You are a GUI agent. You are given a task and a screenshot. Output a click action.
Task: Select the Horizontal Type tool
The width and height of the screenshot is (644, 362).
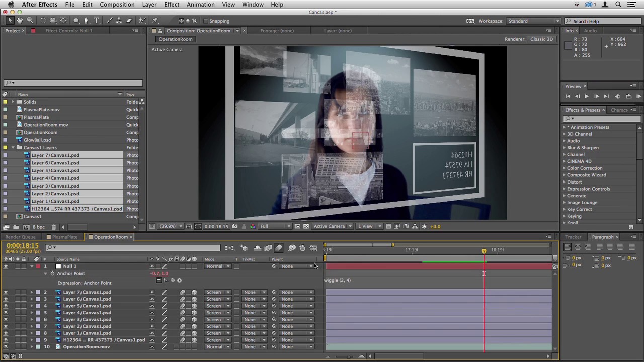click(x=96, y=21)
